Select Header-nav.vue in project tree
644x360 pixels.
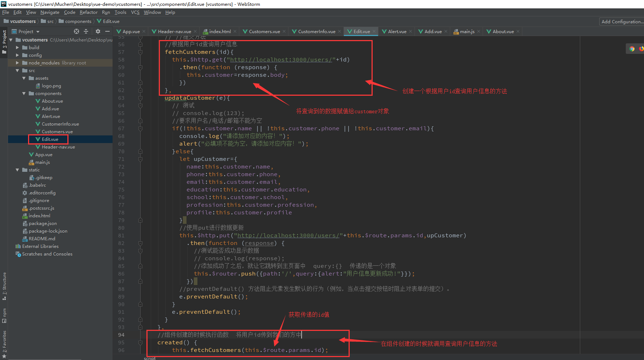point(58,147)
